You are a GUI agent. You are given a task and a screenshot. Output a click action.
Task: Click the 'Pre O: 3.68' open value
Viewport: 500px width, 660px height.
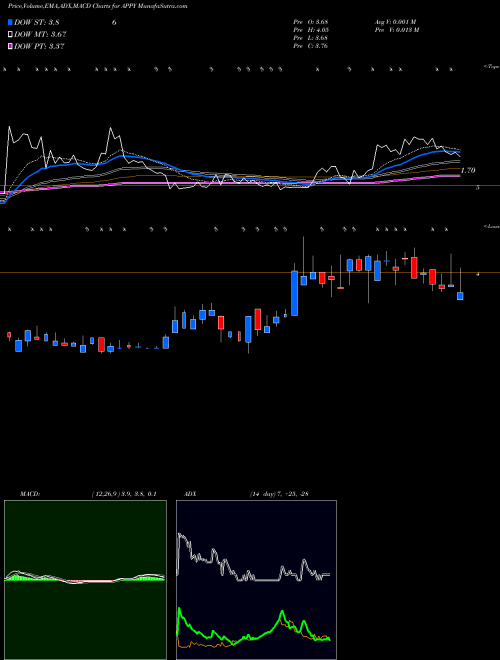coord(311,21)
